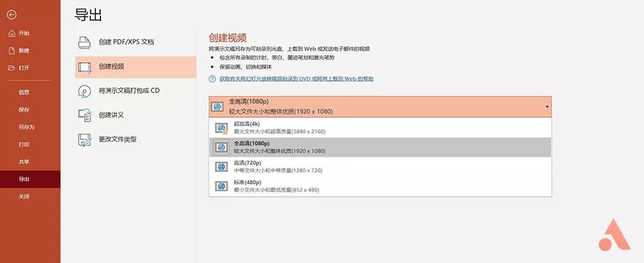Choose 超高清(4k) quality option
Image resolution: width=644 pixels, height=263 pixels.
380,127
